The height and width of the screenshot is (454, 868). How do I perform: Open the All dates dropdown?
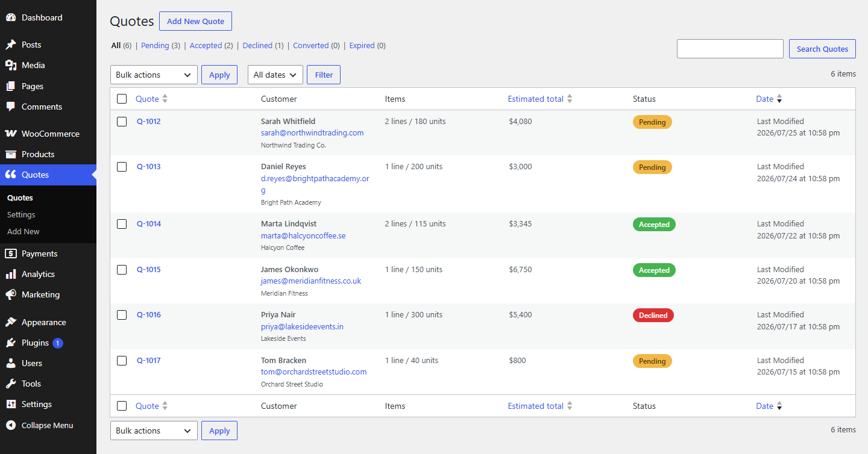(275, 75)
